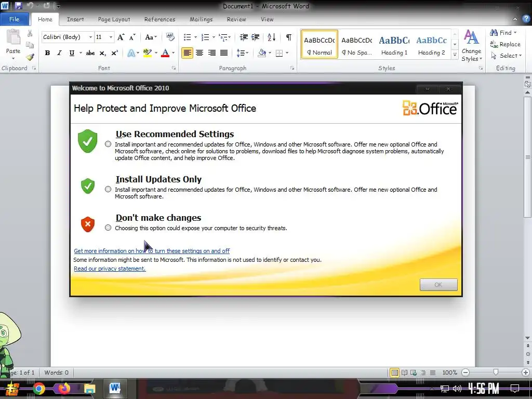
Task: Open Line Spacing dropdown
Action: [x=242, y=53]
